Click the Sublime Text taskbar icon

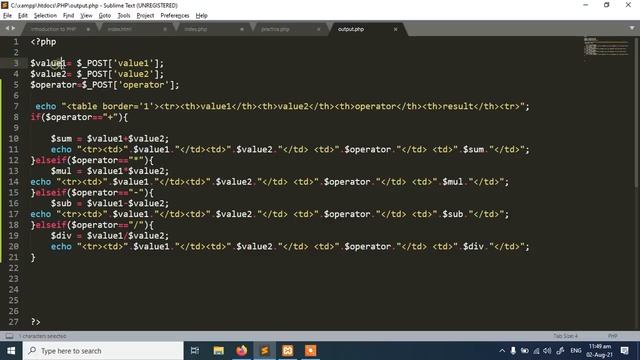coord(264,351)
